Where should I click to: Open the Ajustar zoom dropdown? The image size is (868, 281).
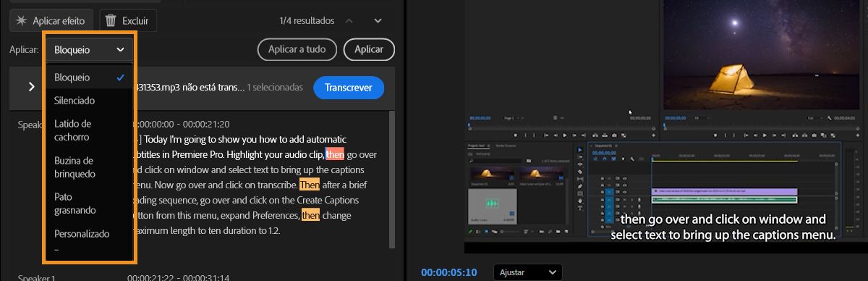[528, 272]
